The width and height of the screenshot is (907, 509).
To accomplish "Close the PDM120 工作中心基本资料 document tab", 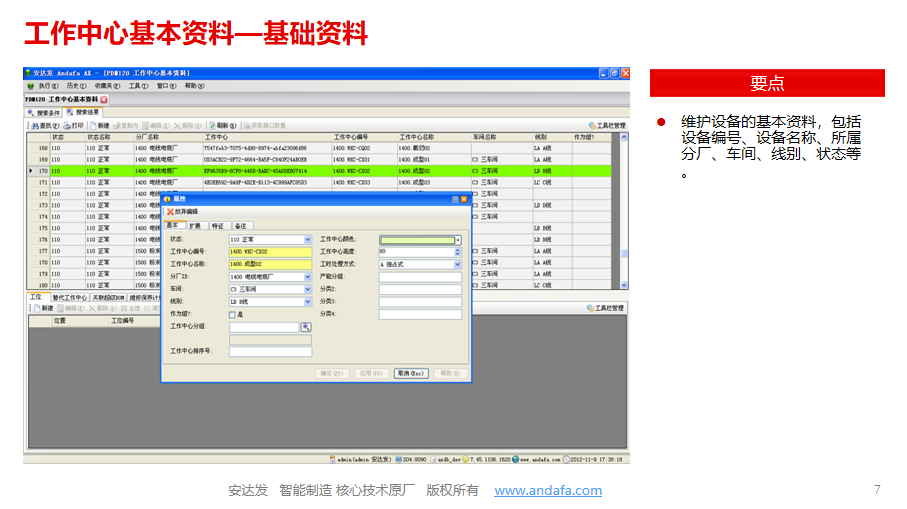I will click(104, 100).
